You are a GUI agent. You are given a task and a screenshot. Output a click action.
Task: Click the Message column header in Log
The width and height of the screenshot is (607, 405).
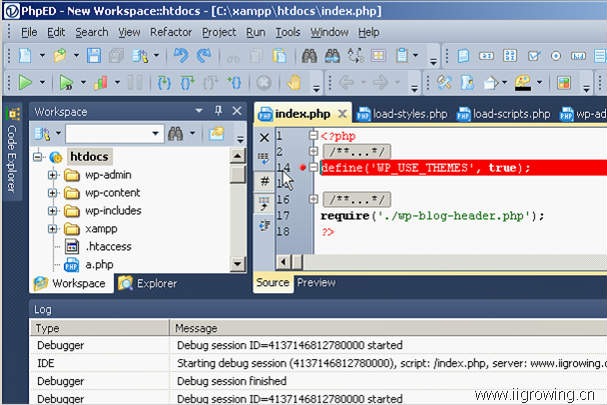pos(388,328)
